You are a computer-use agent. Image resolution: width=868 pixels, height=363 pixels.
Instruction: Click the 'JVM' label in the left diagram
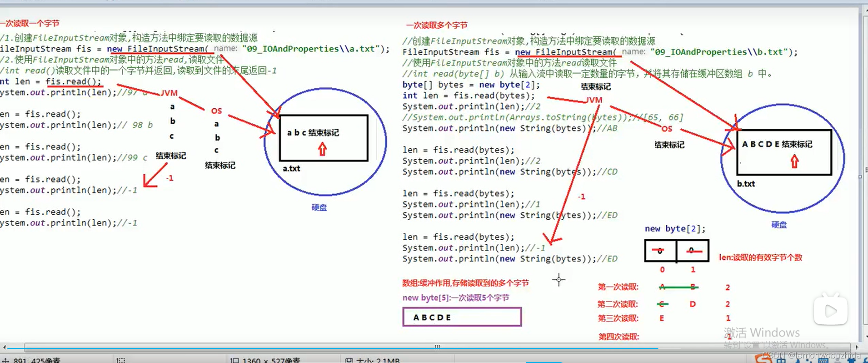click(x=169, y=93)
